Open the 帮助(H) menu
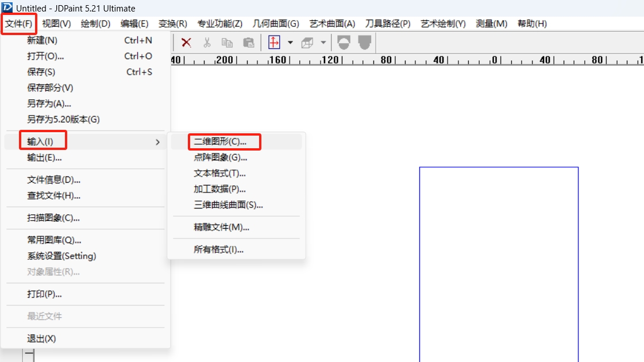The width and height of the screenshot is (644, 362). [x=532, y=24]
